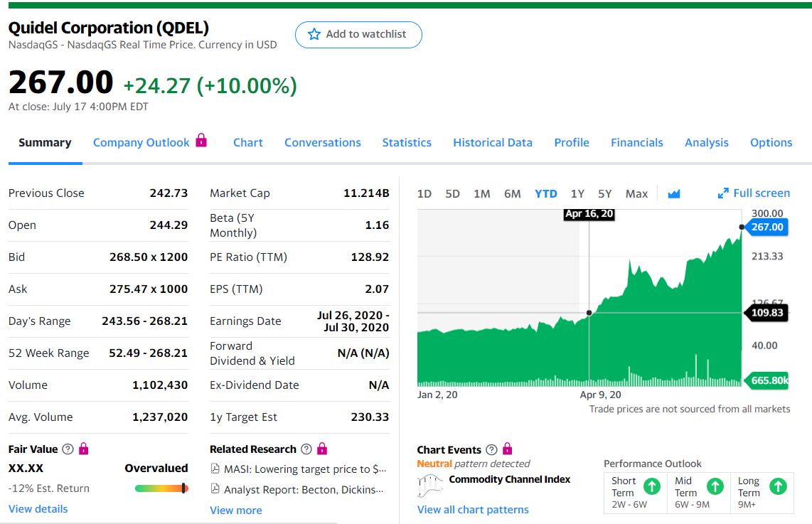Screen dimensions: 812x524
Task: Click View all chart patterns link
Action: click(x=473, y=510)
